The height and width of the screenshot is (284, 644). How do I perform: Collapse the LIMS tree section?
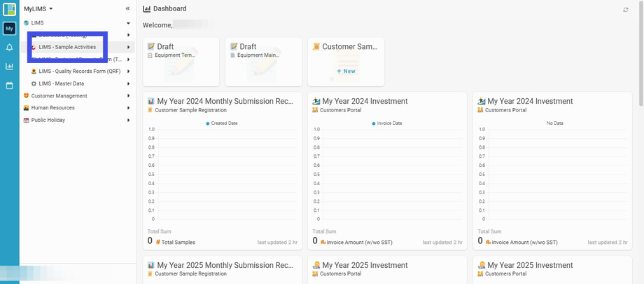coord(128,23)
